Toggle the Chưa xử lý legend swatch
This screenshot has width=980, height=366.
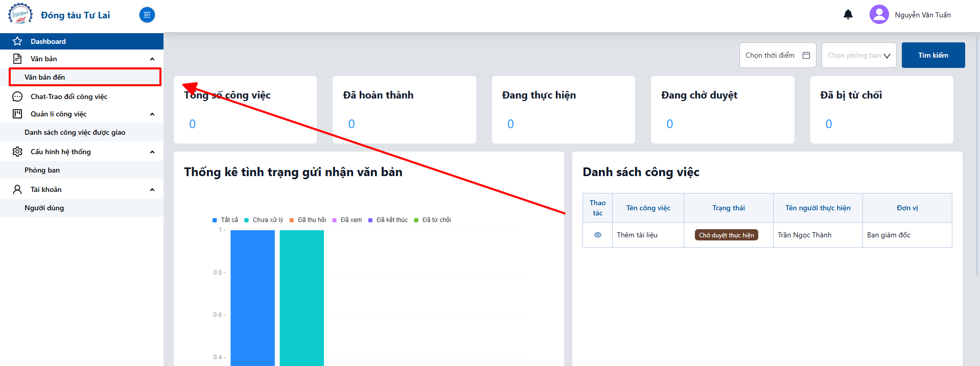[246, 220]
